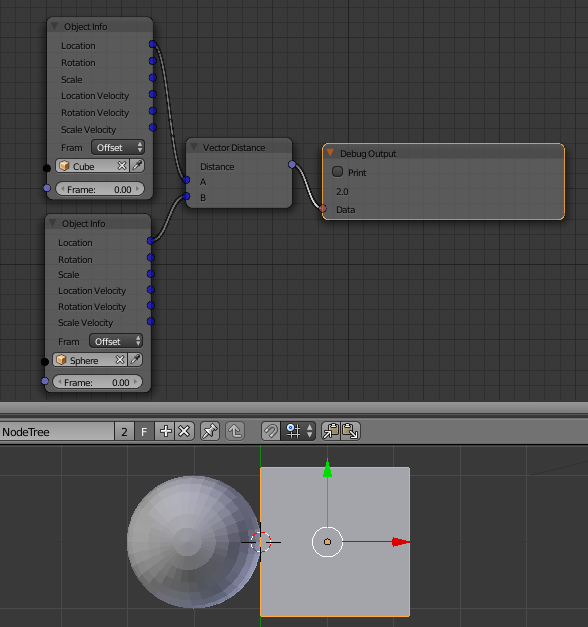Click the Distance output socket
Screen dimensions: 588x627
tap(292, 164)
